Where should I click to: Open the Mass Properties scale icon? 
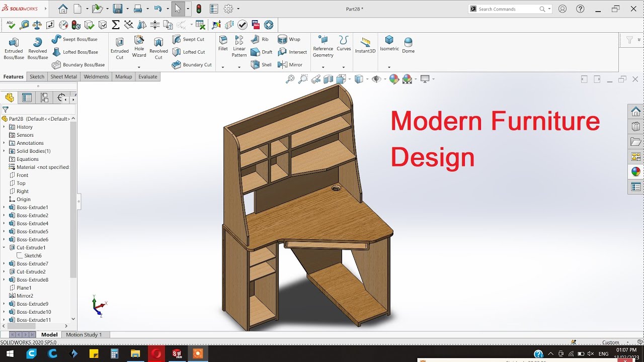[x=37, y=25]
